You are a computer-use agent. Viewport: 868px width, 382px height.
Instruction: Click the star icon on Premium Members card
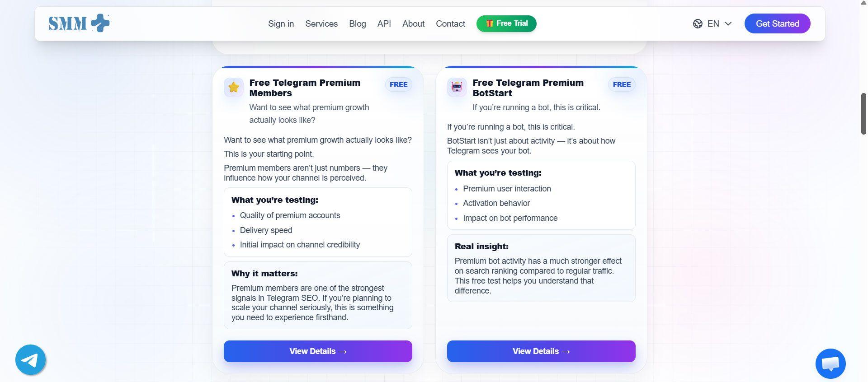tap(234, 87)
